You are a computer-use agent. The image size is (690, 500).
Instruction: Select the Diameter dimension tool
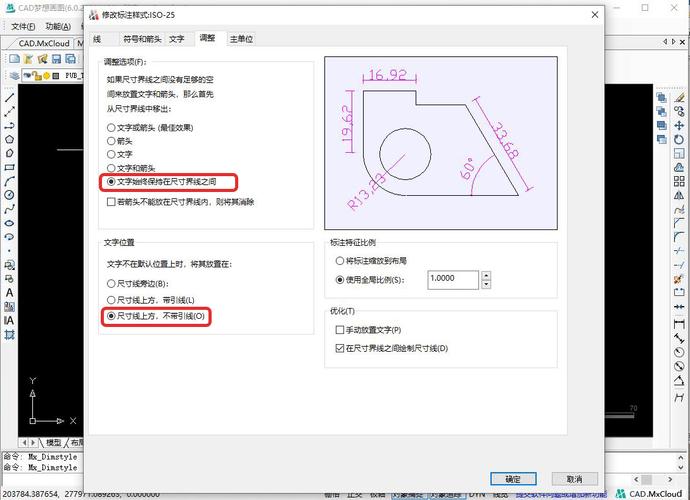pos(679,366)
